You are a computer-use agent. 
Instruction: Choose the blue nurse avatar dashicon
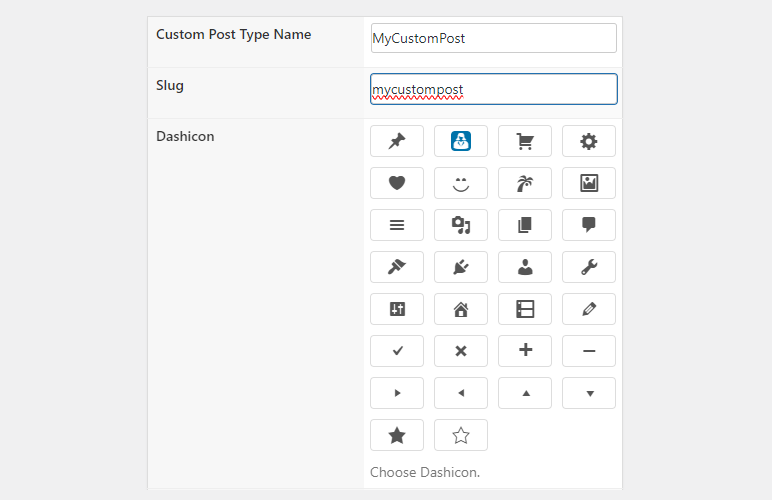pyautogui.click(x=461, y=141)
